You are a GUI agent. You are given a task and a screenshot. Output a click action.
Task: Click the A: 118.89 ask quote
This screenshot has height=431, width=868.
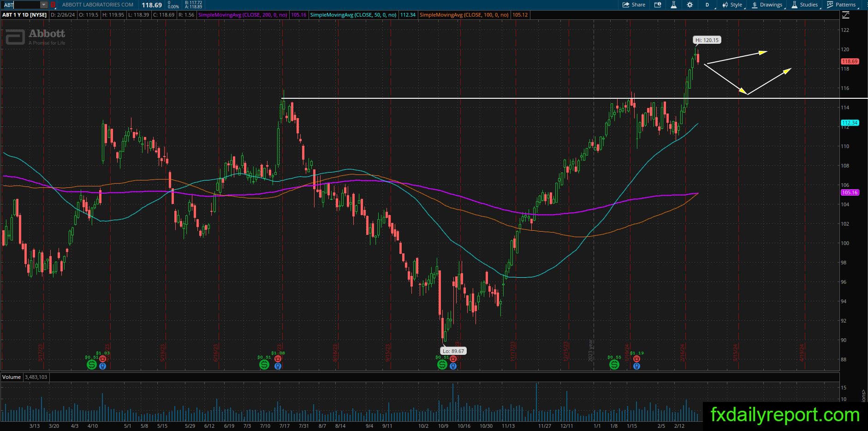pos(193,7)
